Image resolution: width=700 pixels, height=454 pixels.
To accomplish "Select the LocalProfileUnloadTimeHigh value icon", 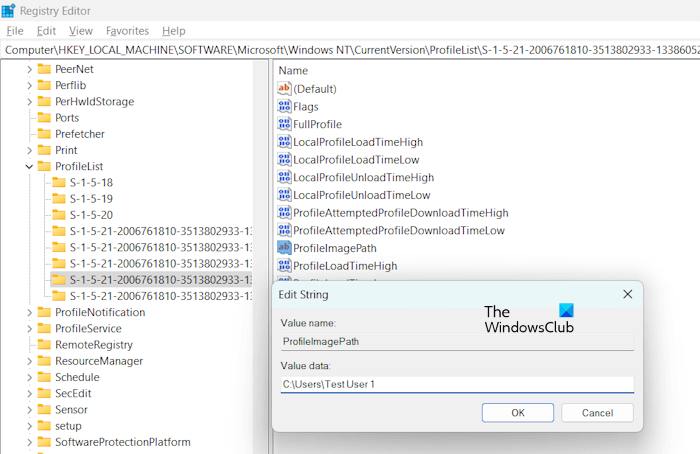I will click(284, 176).
